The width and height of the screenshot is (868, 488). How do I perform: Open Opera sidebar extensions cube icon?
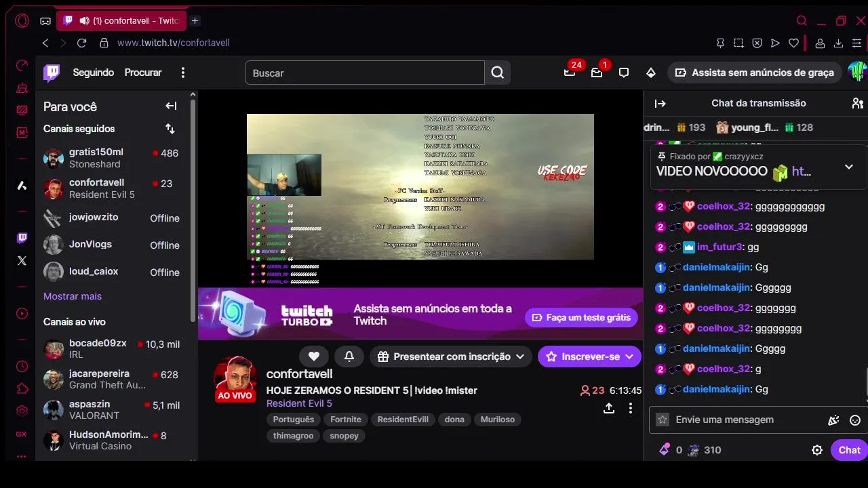[22, 388]
